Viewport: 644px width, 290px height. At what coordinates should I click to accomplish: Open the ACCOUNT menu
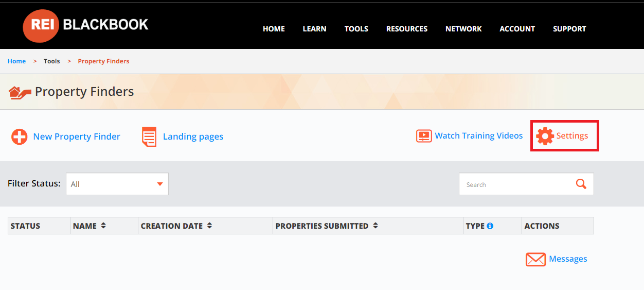point(517,29)
